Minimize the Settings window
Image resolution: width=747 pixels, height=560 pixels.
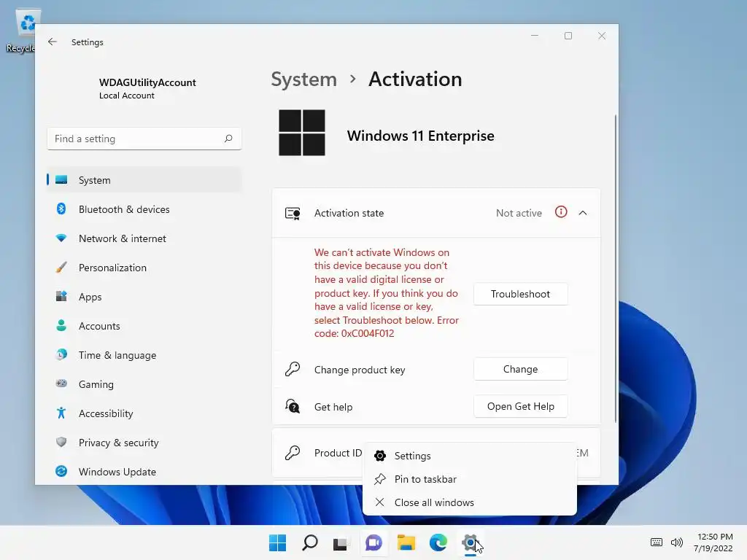click(535, 36)
